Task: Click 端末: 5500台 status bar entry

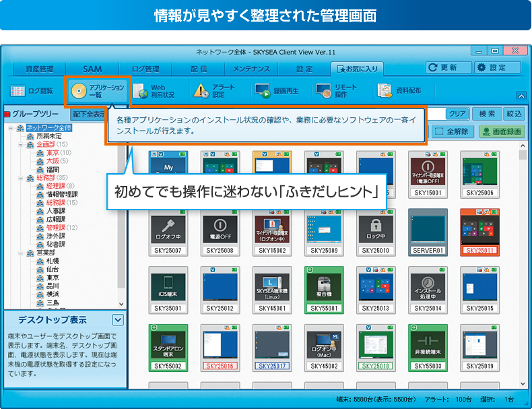Action: coord(376,400)
